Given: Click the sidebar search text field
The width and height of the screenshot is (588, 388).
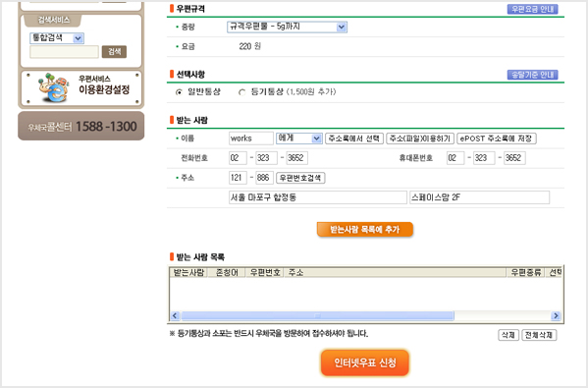Looking at the screenshot, I should 64,52.
